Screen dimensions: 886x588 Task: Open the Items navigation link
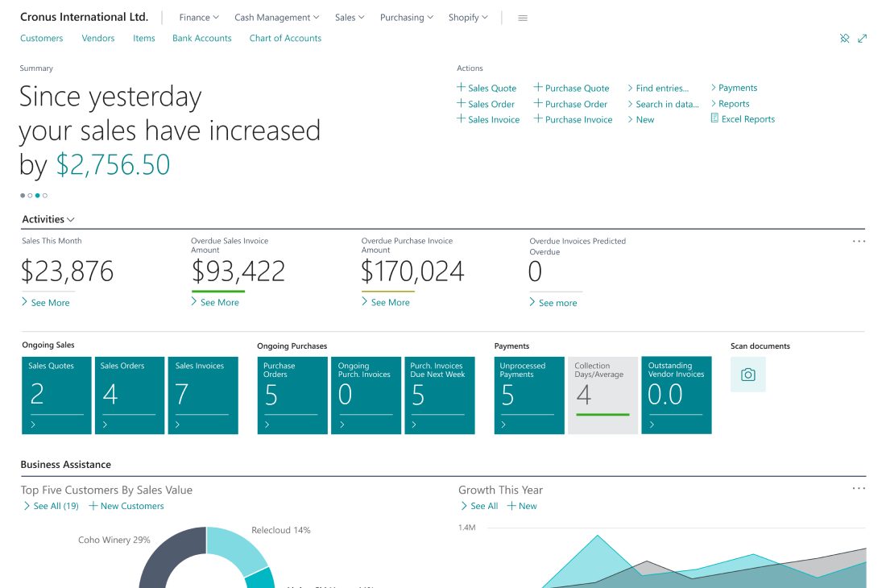(x=143, y=39)
